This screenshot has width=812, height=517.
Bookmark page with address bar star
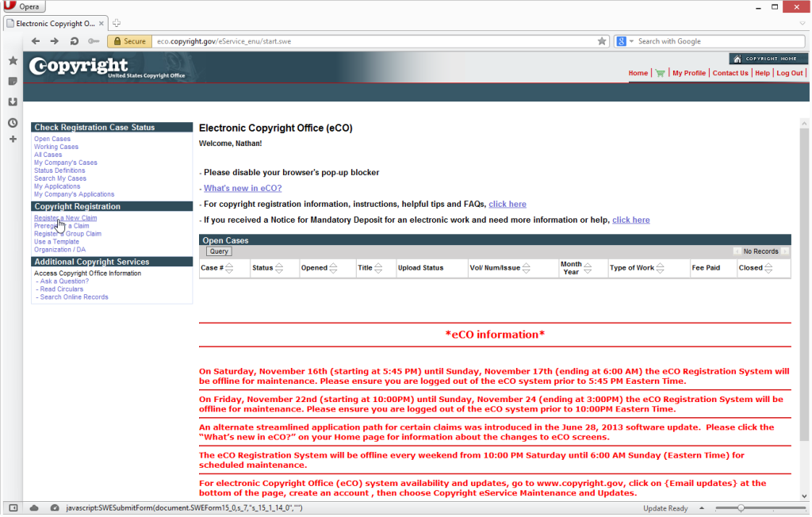(602, 41)
